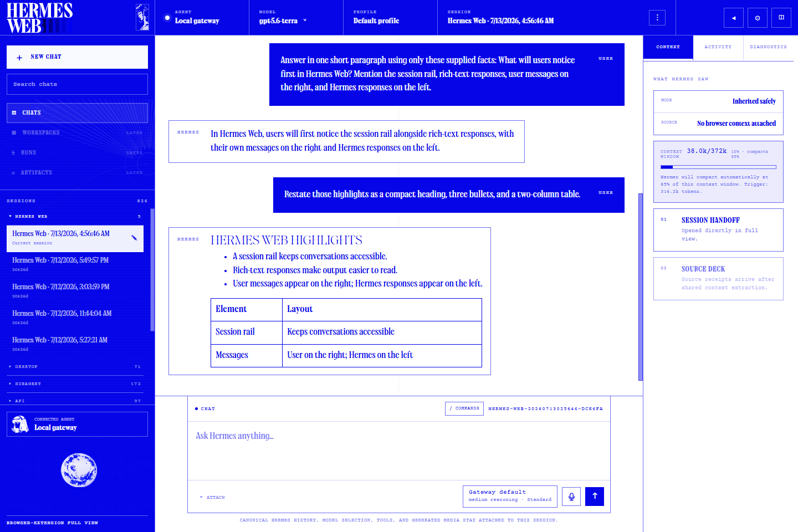Click the triangle back arrow button

tap(734, 18)
